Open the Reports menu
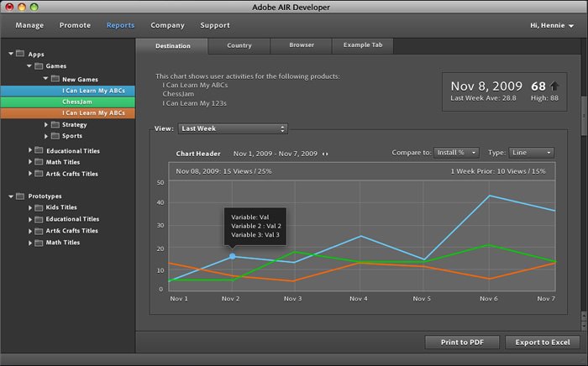This screenshot has height=366, width=588. [x=120, y=25]
